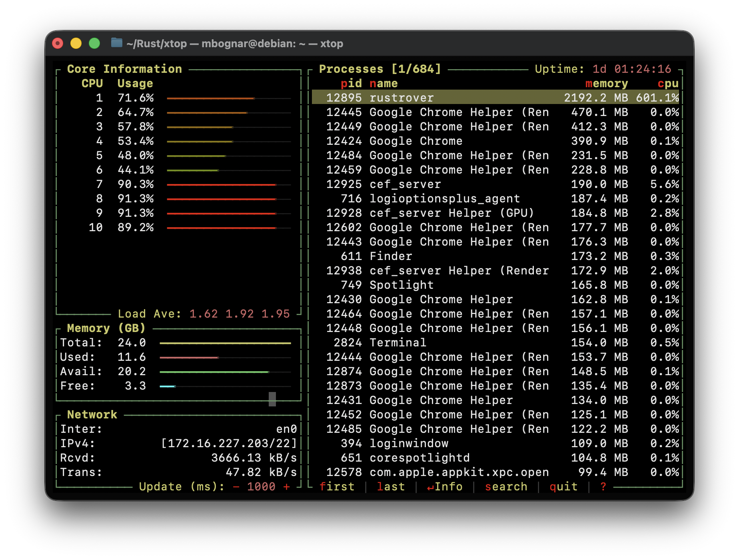
Task: Select the rustrover process row
Action: 495,98
